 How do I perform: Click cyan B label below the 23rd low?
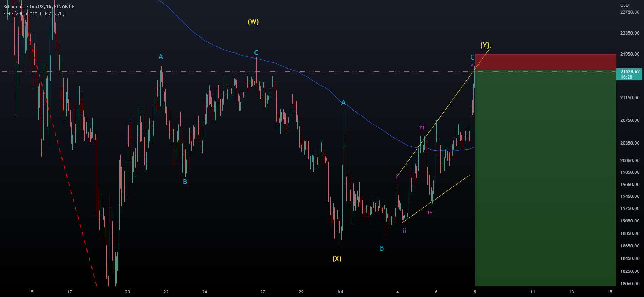185,182
